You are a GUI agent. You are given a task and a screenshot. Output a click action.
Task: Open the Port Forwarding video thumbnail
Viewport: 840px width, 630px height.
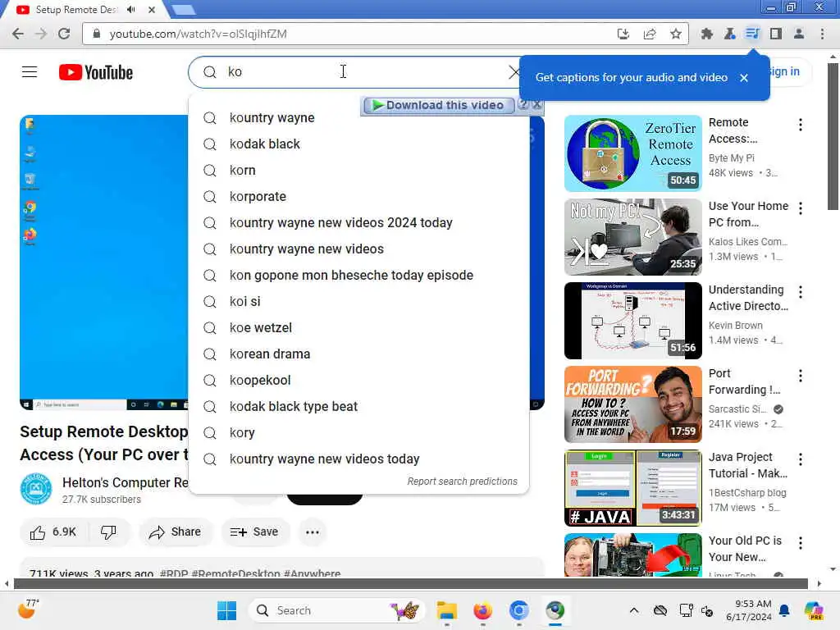click(632, 404)
